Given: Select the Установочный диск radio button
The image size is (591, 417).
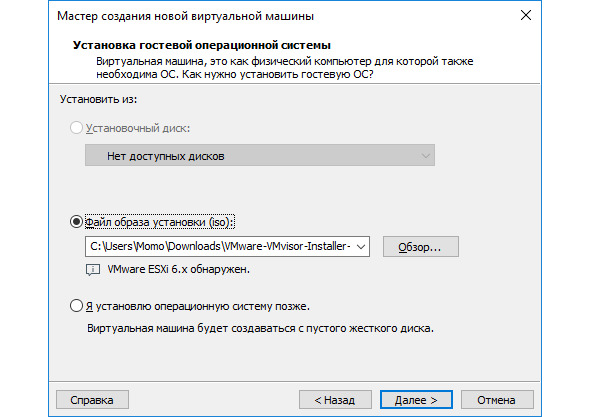Looking at the screenshot, I should (76, 128).
